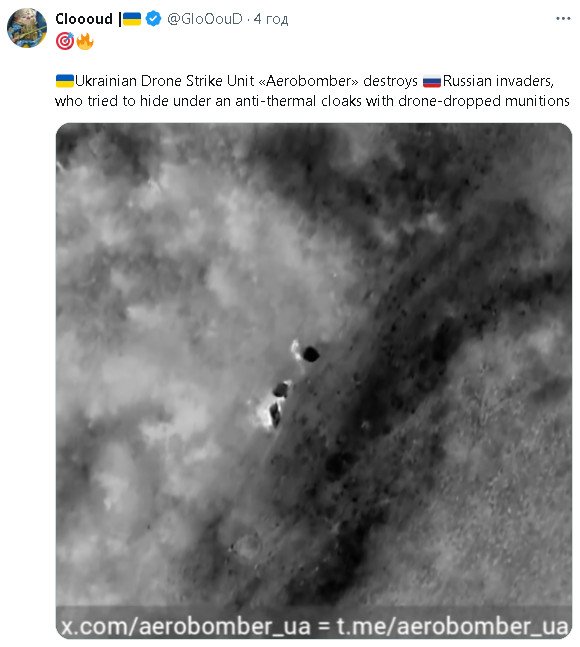This screenshot has width=580, height=647.
Task: Open the '4 год' timestamp permalink
Action: coord(271,19)
